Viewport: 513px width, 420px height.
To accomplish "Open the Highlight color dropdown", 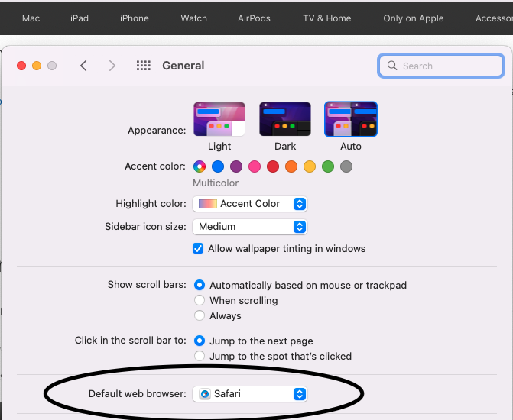I will [x=250, y=204].
